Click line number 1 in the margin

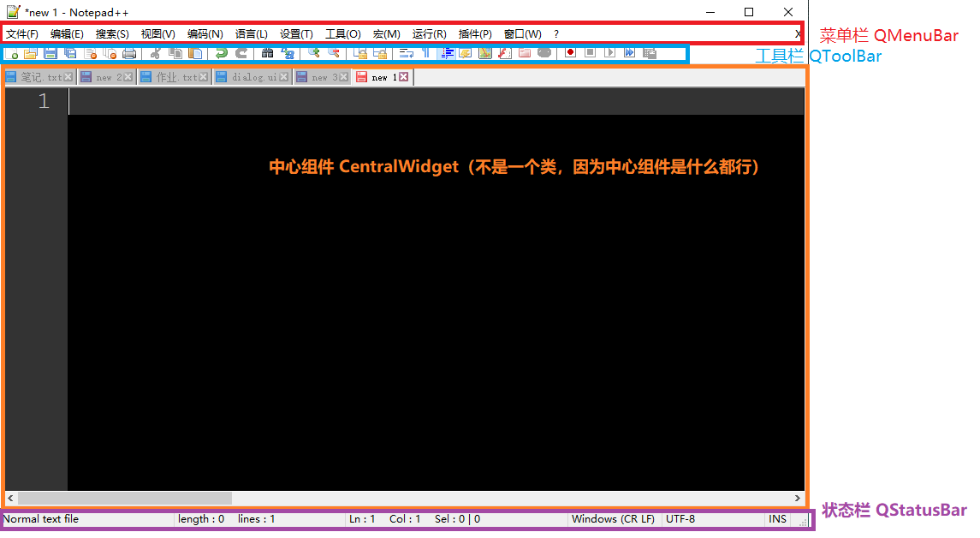tap(44, 101)
